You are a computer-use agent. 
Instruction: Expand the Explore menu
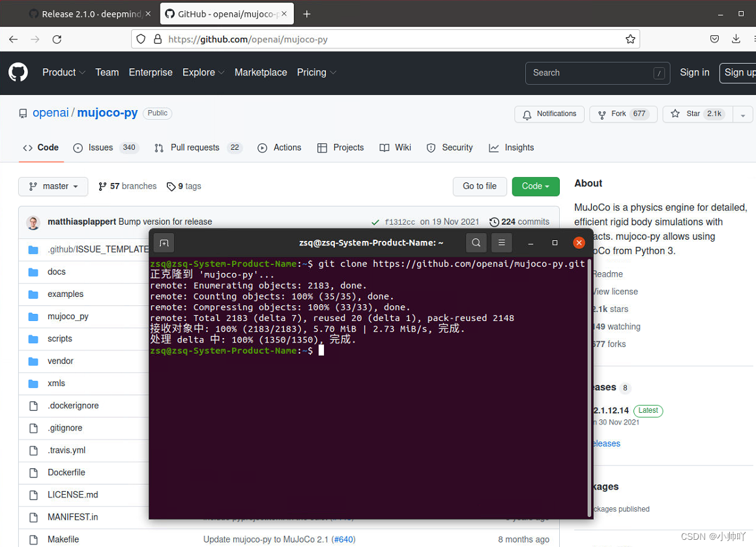tap(203, 72)
